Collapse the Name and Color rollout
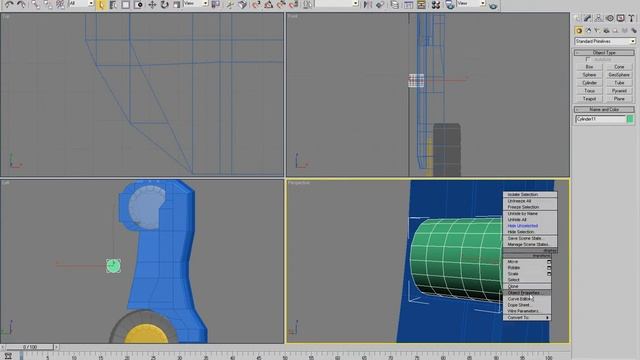This screenshot has height=360, width=640. click(x=604, y=109)
